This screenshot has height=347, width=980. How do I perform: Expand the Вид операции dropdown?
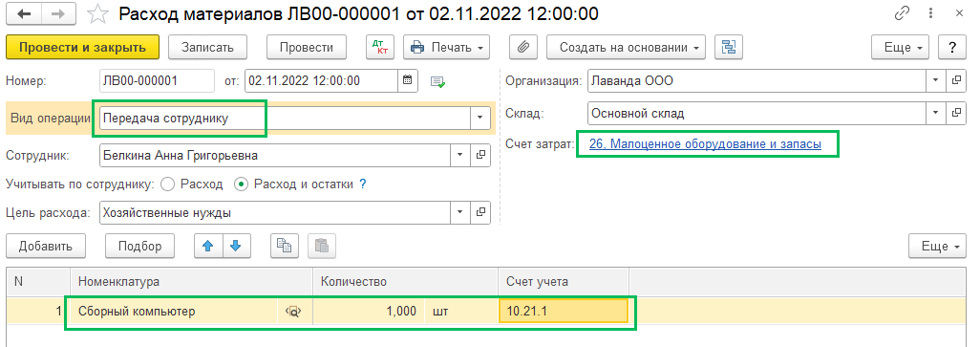click(x=480, y=118)
